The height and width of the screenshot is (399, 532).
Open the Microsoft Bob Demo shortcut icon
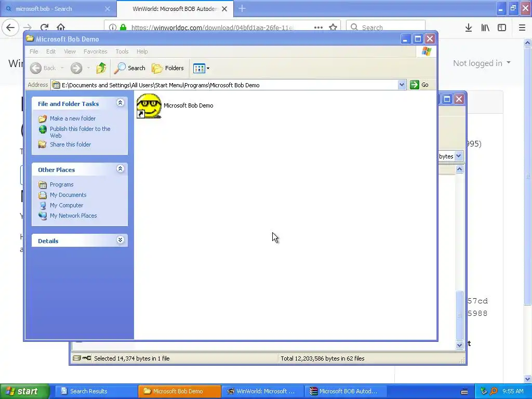(x=149, y=106)
